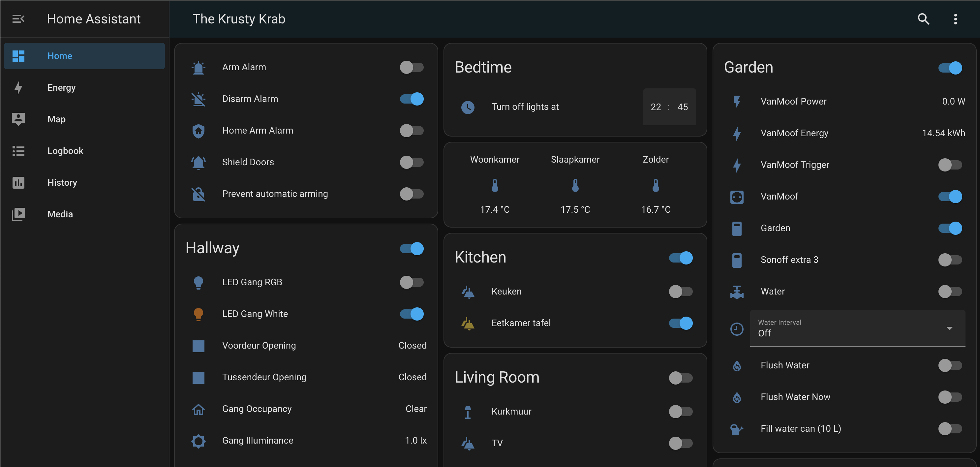The image size is (980, 467).
Task: Click the Zolder thermometer icon
Action: click(656, 185)
